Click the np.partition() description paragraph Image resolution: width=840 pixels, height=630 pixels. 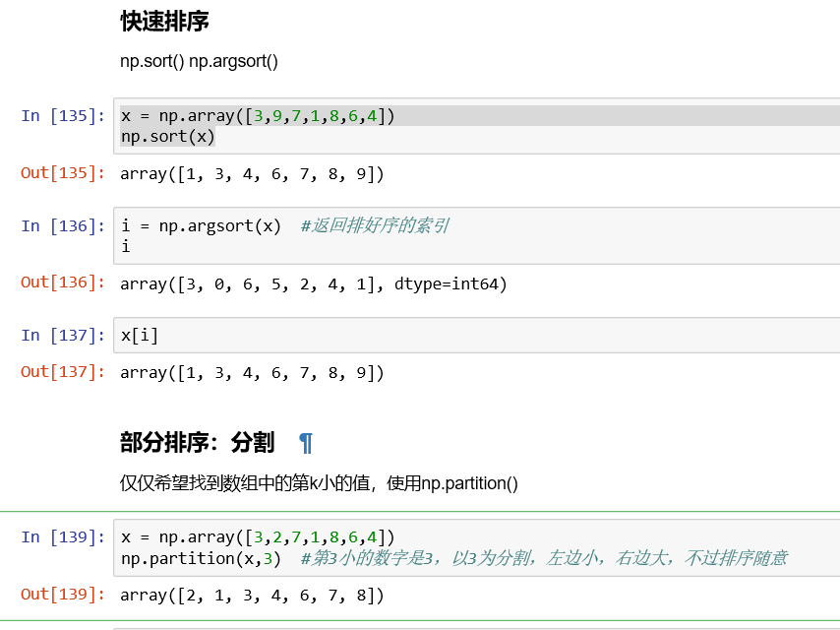[319, 483]
